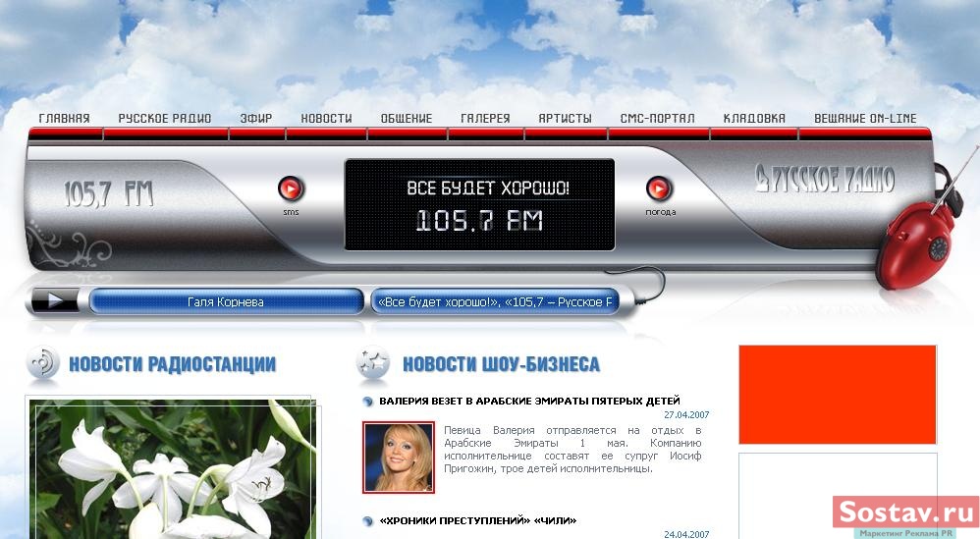980x539 pixels.
Task: Click the black display showing 105.7 FM
Action: pos(479,205)
